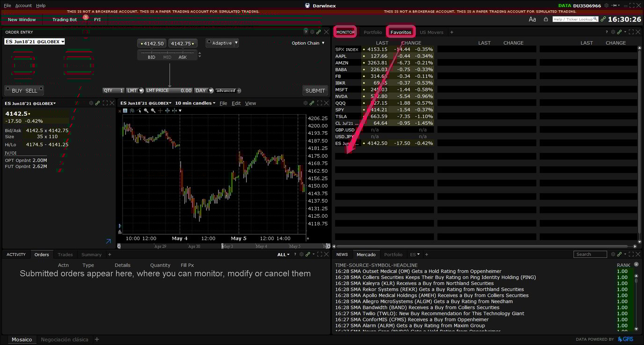Open the Trading Bot button
Screen dimensions: 644x345
click(x=65, y=20)
